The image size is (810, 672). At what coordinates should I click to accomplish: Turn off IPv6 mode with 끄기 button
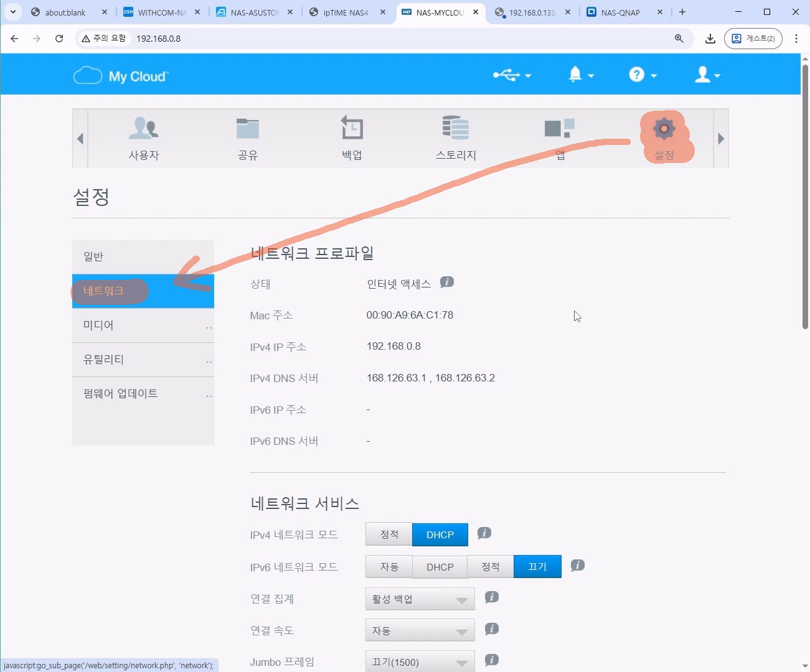coord(537,567)
